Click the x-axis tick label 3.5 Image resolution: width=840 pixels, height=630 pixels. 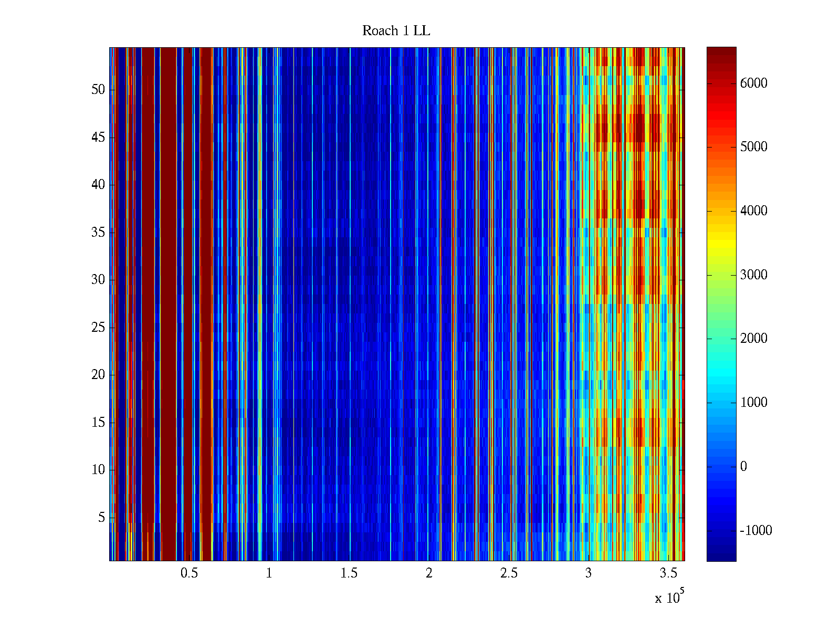(668, 573)
